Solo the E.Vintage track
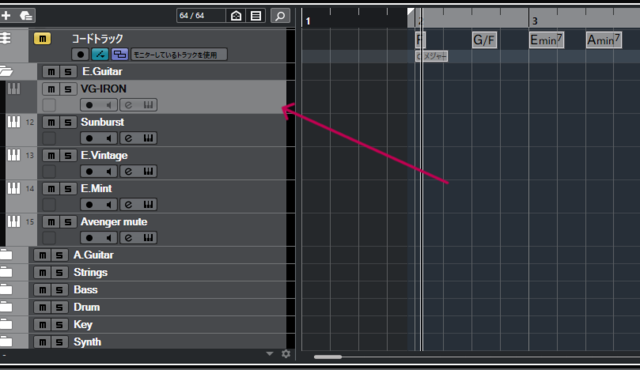 point(68,155)
